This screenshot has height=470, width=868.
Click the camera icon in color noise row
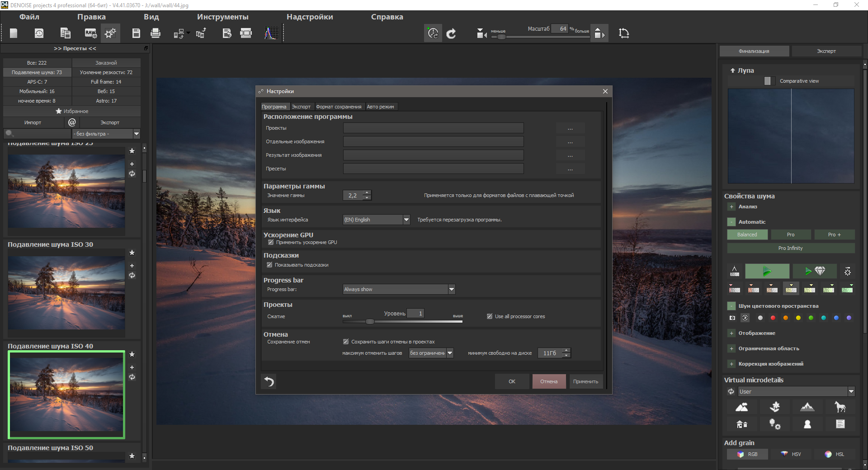point(732,318)
